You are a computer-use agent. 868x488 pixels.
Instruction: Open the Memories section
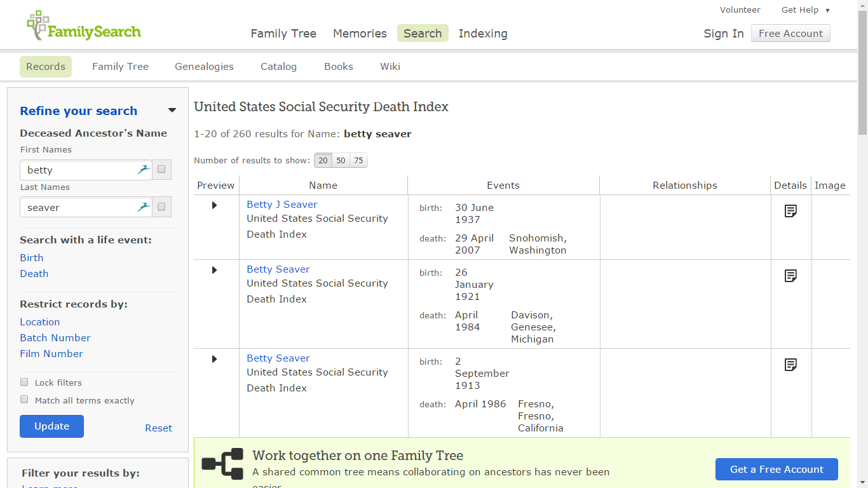pos(359,33)
